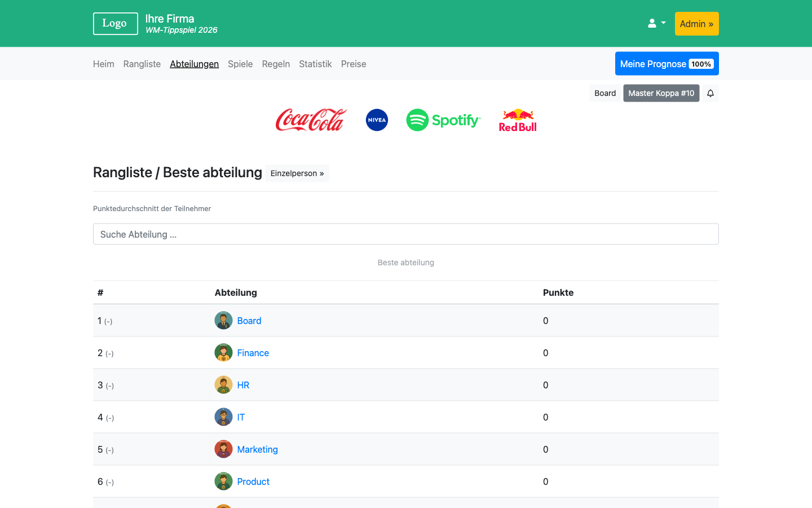
Task: Open the user account dropdown
Action: coord(656,24)
